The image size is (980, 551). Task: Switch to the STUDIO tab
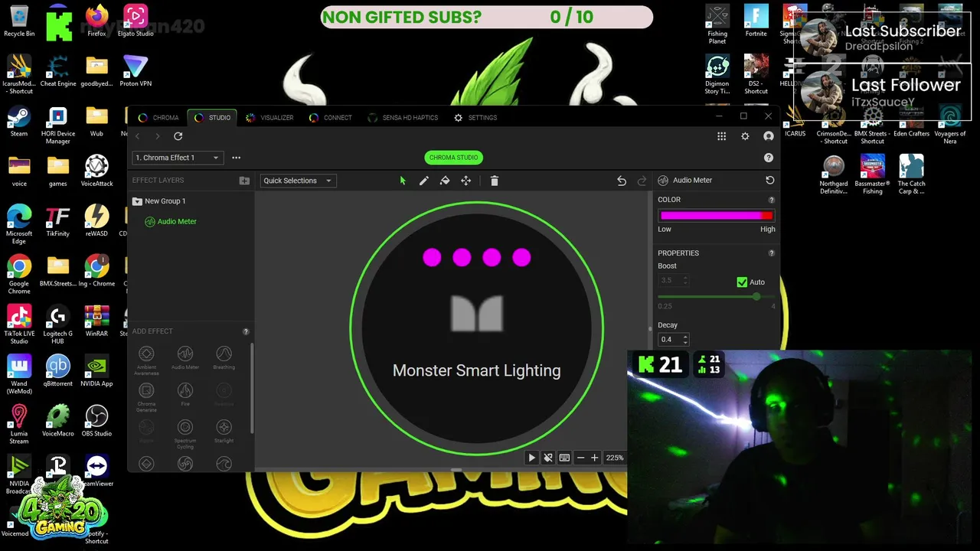(212, 118)
